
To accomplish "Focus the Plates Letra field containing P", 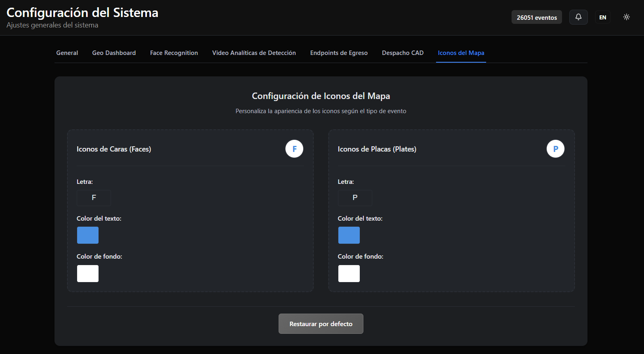I will [355, 198].
